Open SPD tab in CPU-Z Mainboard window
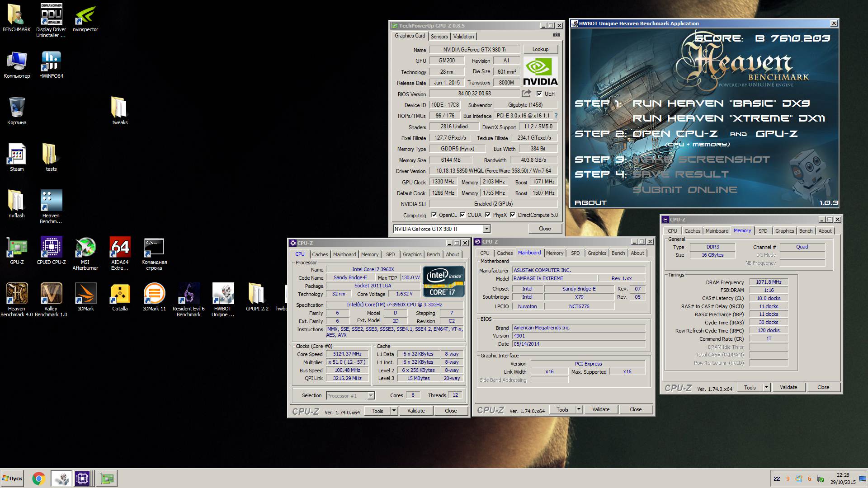The width and height of the screenshot is (868, 488). point(575,253)
